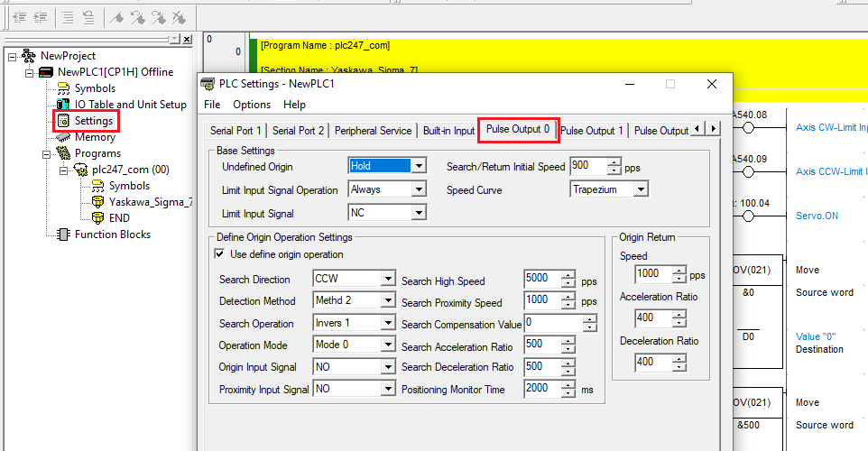The width and height of the screenshot is (868, 451).
Task: Adjust the Origin Return Speed spinner
Action: tap(679, 274)
